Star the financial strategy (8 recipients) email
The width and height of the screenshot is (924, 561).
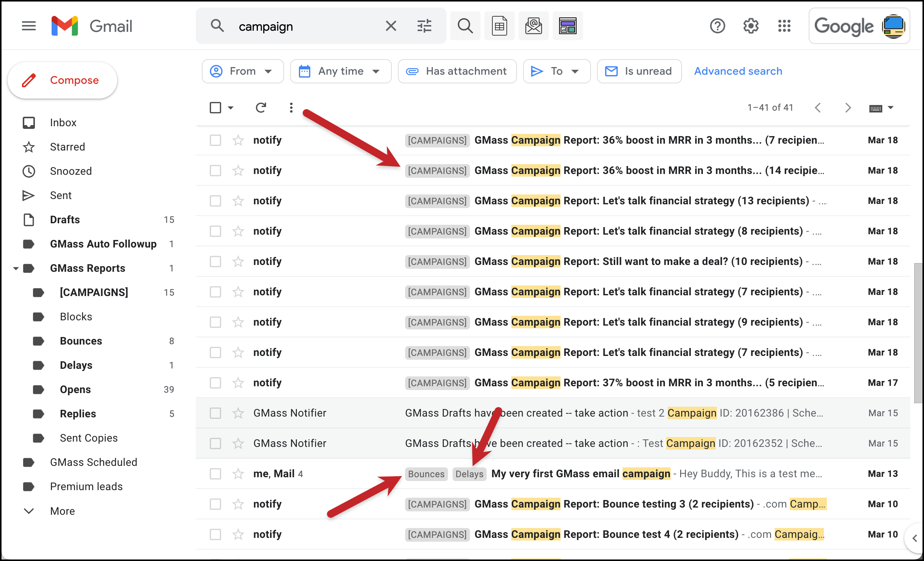coord(238,231)
